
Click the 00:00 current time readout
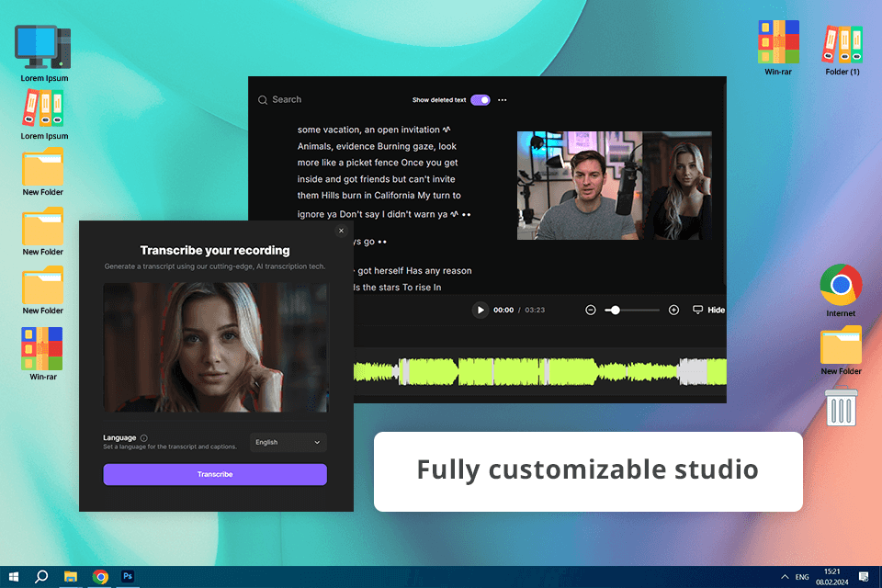point(503,310)
